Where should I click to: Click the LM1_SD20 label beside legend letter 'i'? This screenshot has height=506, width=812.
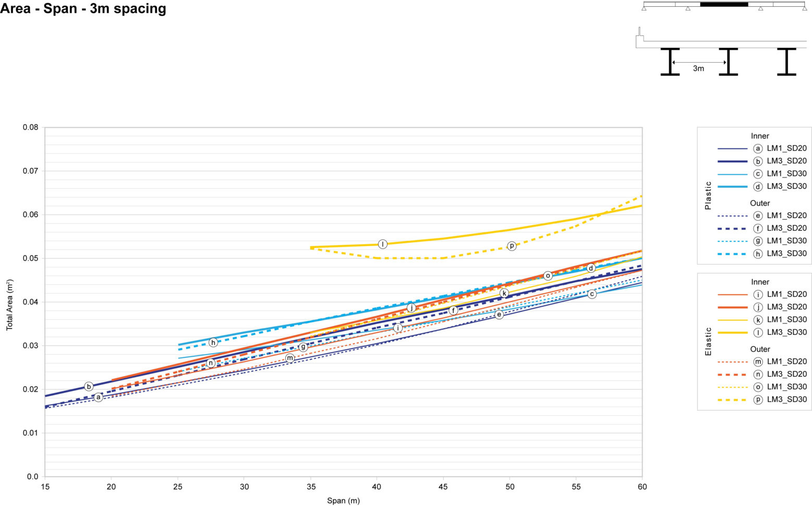[x=786, y=295]
